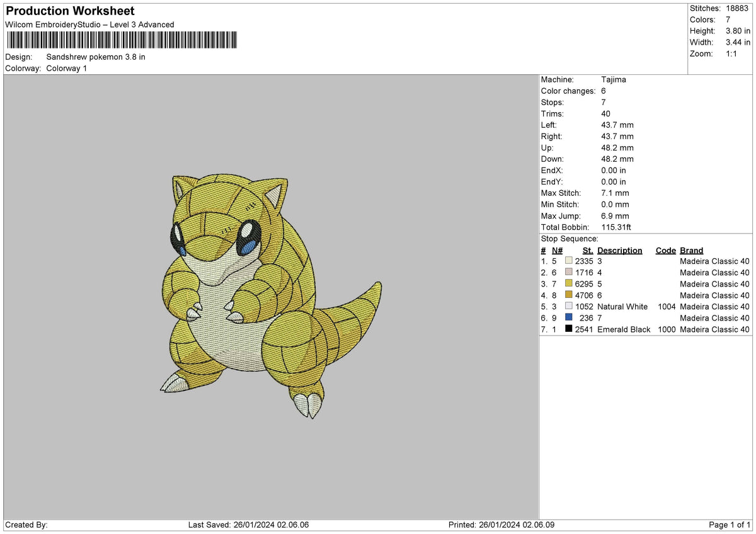Viewport: 756px width, 534px height.
Task: Click the gold swatch for stop 4
Action: (x=569, y=295)
